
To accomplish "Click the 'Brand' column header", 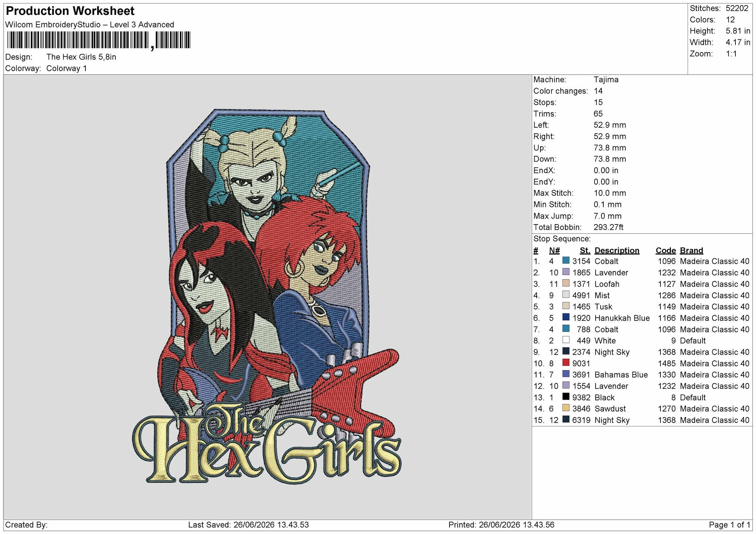I will pyautogui.click(x=692, y=250).
